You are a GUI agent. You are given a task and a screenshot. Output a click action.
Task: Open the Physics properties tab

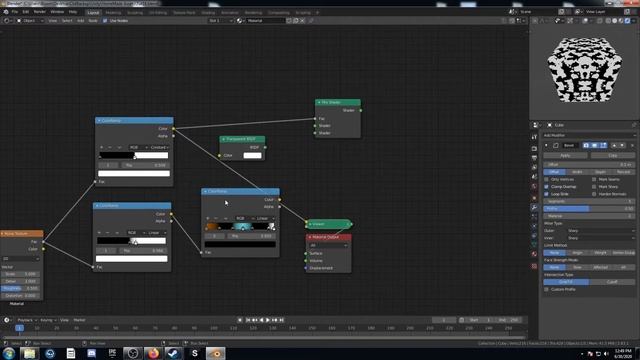click(x=534, y=226)
